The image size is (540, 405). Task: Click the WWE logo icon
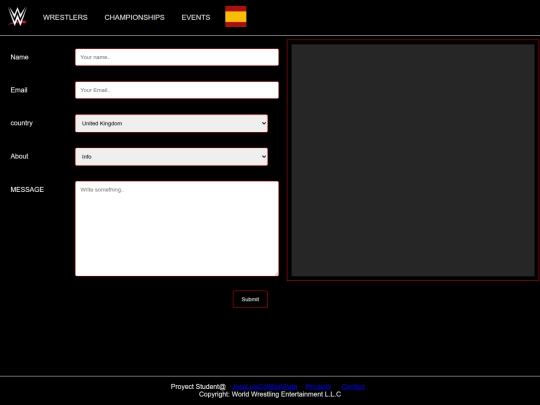click(17, 17)
